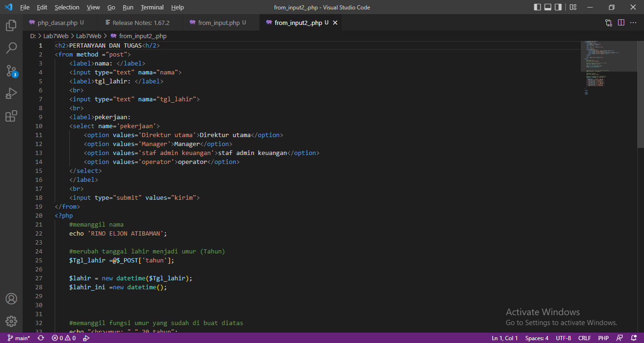This screenshot has height=343, width=644.
Task: Toggle the primary side bar visibility
Action: 537,7
